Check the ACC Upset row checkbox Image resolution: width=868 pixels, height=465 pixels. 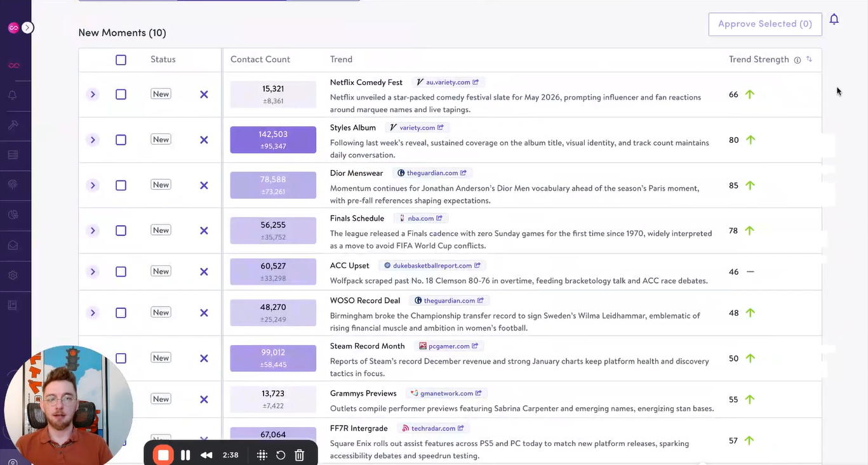click(121, 272)
